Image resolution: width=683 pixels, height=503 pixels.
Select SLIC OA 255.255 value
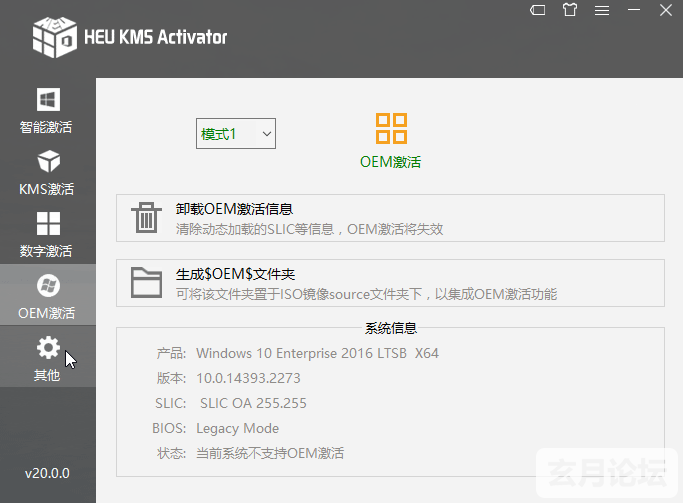253,403
